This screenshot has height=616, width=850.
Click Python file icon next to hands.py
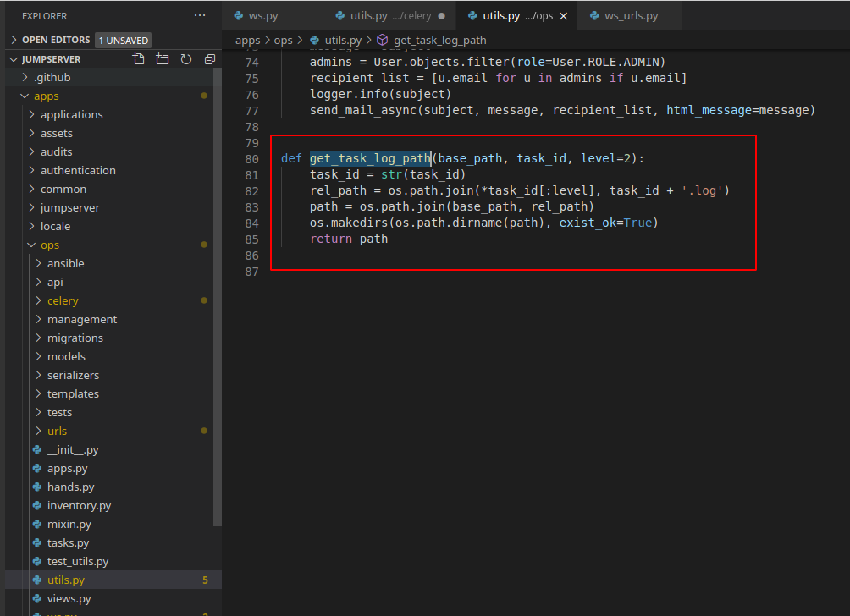(x=37, y=487)
